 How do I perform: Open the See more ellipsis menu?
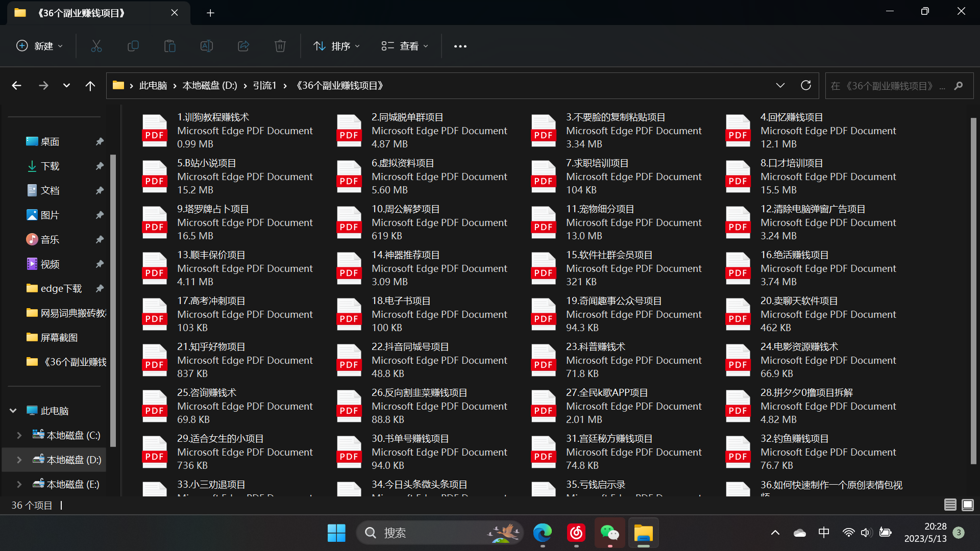pos(460,46)
